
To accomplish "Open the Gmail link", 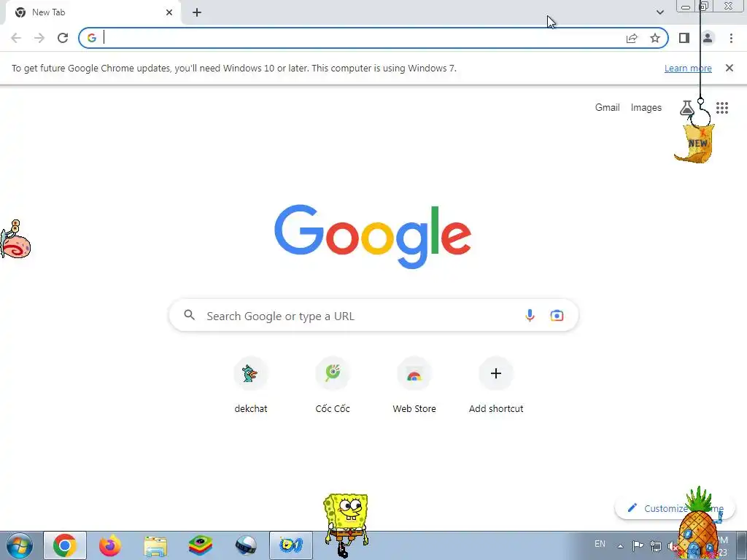I will coord(608,108).
